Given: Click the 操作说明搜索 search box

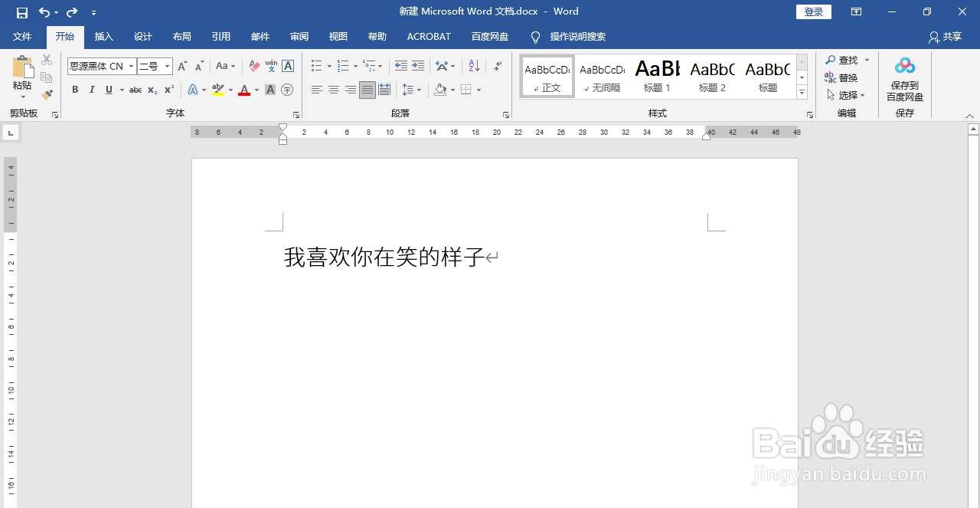Looking at the screenshot, I should pos(578,37).
